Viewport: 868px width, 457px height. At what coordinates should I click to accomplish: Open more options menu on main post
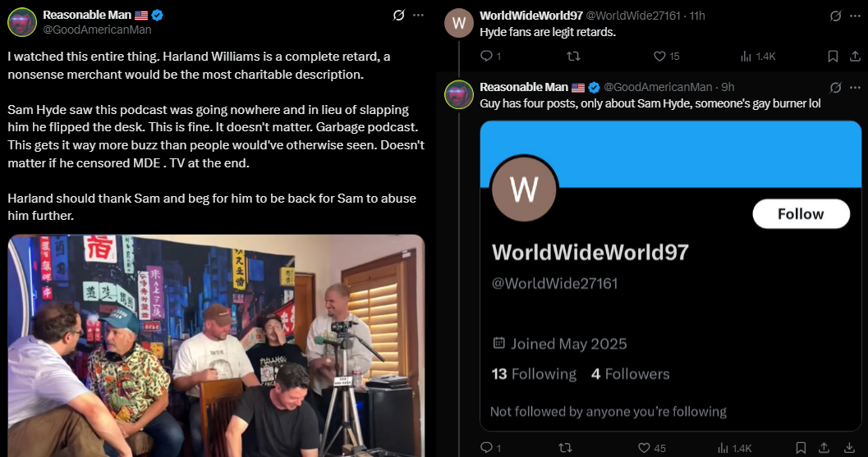click(419, 15)
